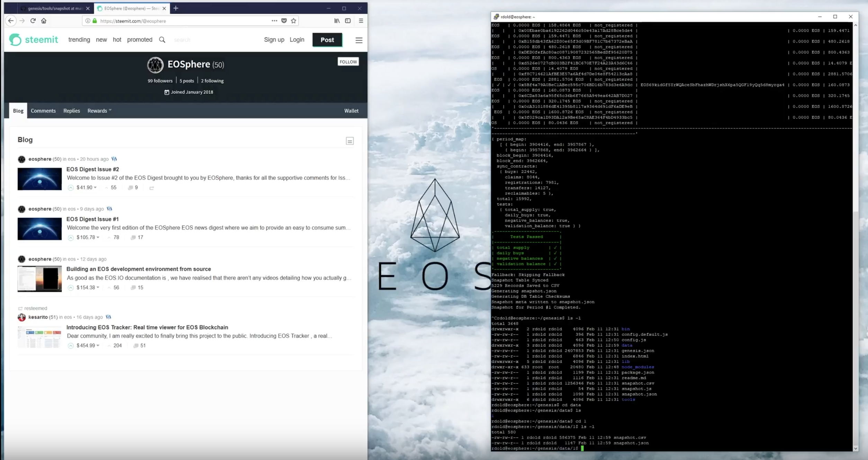
Task: Open new posts
Action: [x=101, y=40]
